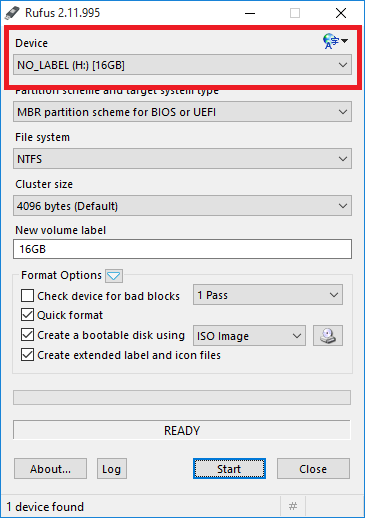Toggle Create a bootable disk using checkbox
The height and width of the screenshot is (518, 365).
coord(27,335)
